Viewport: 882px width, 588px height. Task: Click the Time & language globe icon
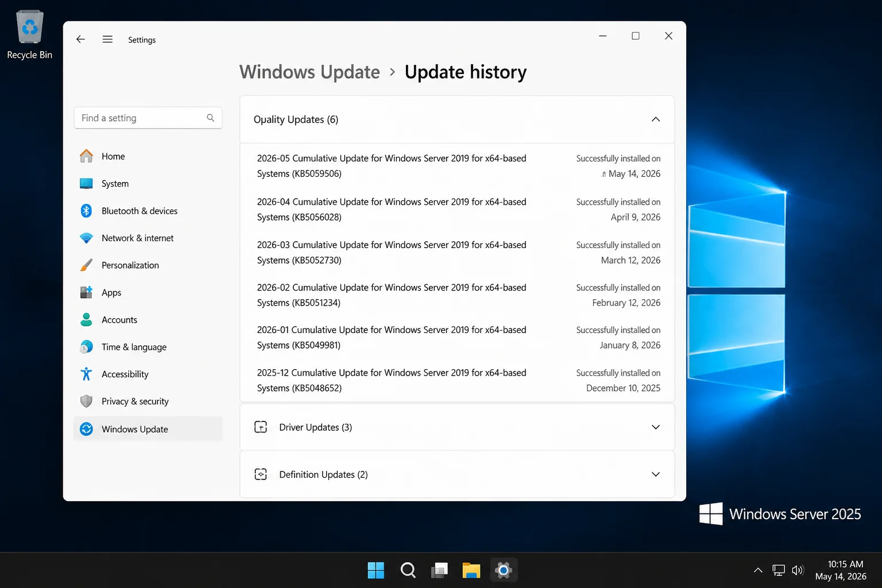coord(86,347)
